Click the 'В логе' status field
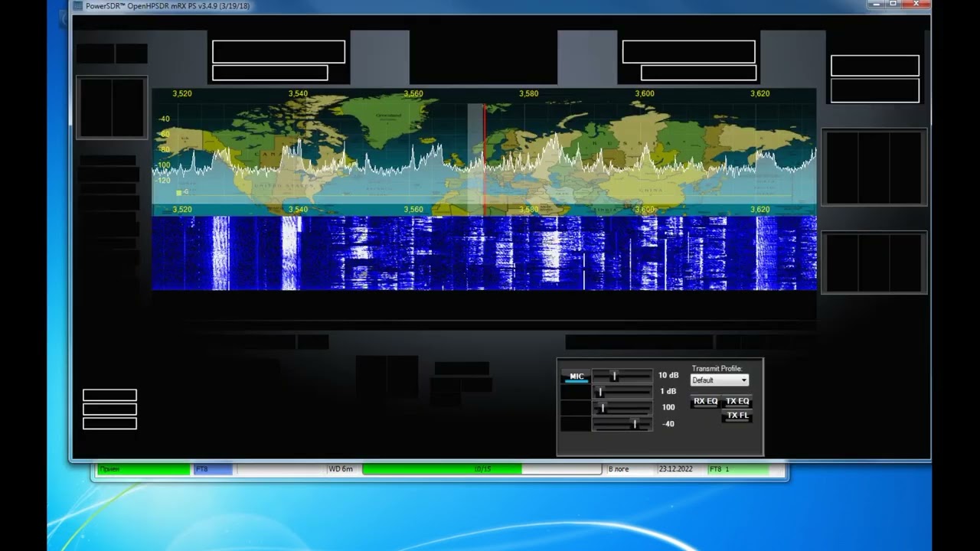Image resolution: width=980 pixels, height=551 pixels. click(630, 469)
